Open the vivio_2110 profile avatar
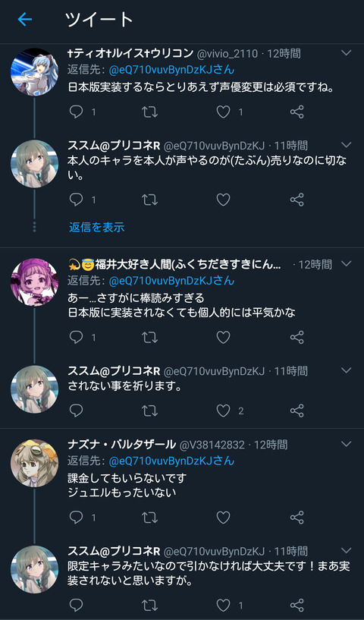This screenshot has height=620, width=364. pyautogui.click(x=34, y=72)
